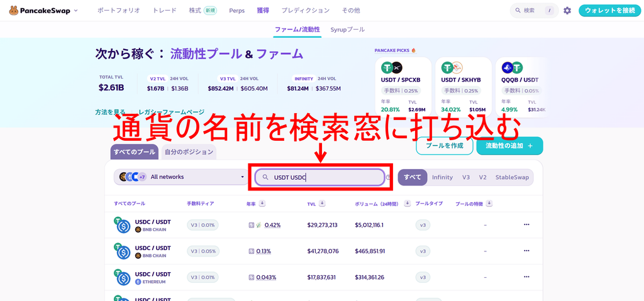Click the USDT / SPCXB token icons
Viewport: 644px width, 301px height.
(391, 68)
